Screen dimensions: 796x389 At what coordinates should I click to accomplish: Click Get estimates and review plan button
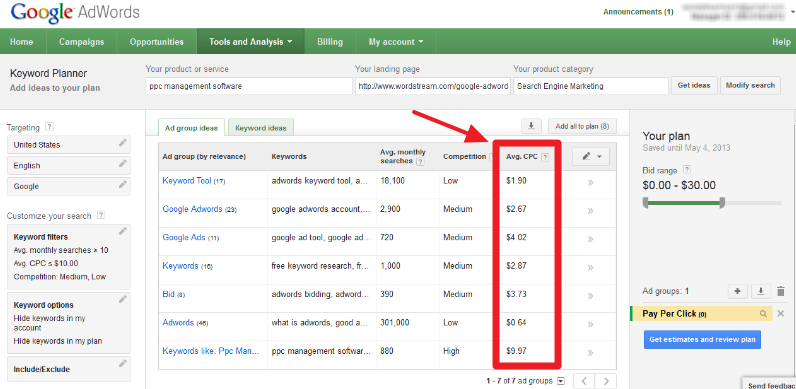click(x=702, y=339)
